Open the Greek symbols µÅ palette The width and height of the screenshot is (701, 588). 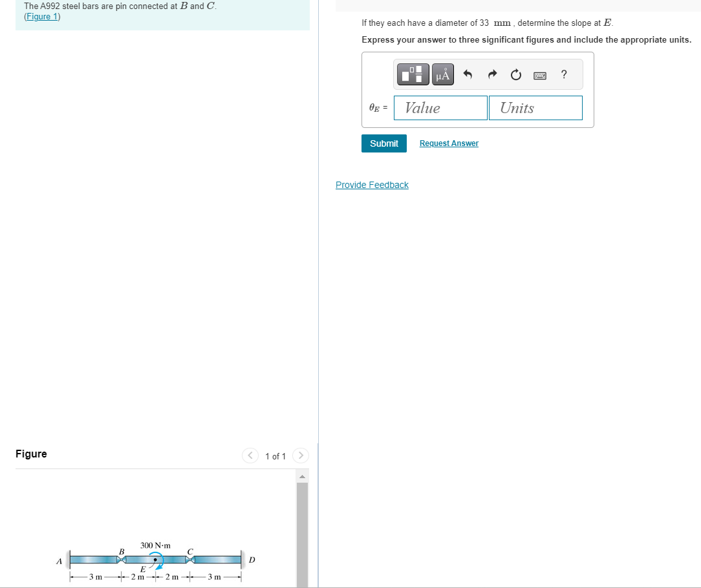pos(442,74)
